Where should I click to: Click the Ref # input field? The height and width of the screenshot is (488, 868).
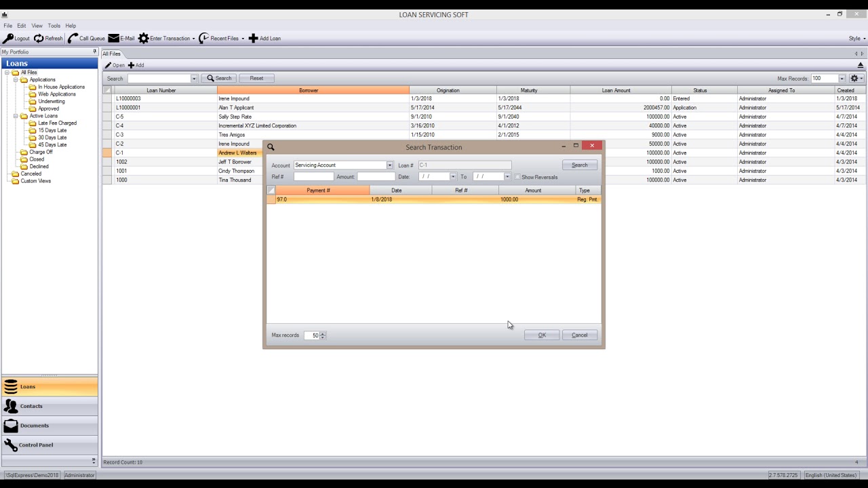point(313,177)
